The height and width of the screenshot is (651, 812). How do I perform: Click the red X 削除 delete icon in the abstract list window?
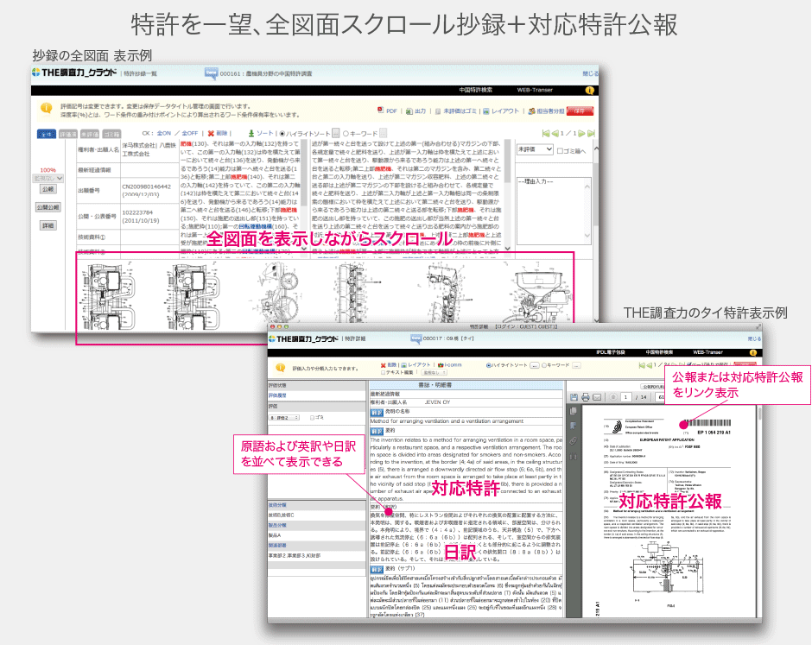click(211, 134)
